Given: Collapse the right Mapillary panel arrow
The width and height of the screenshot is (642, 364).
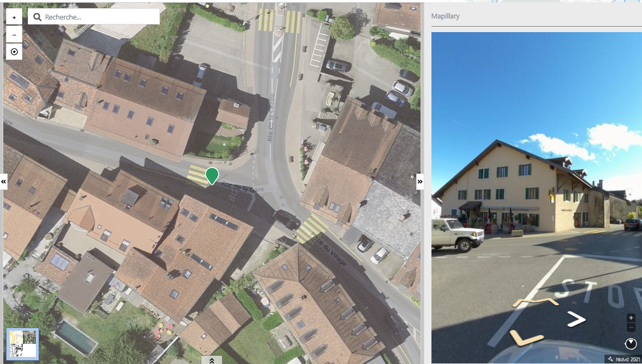Looking at the screenshot, I should 419,181.
